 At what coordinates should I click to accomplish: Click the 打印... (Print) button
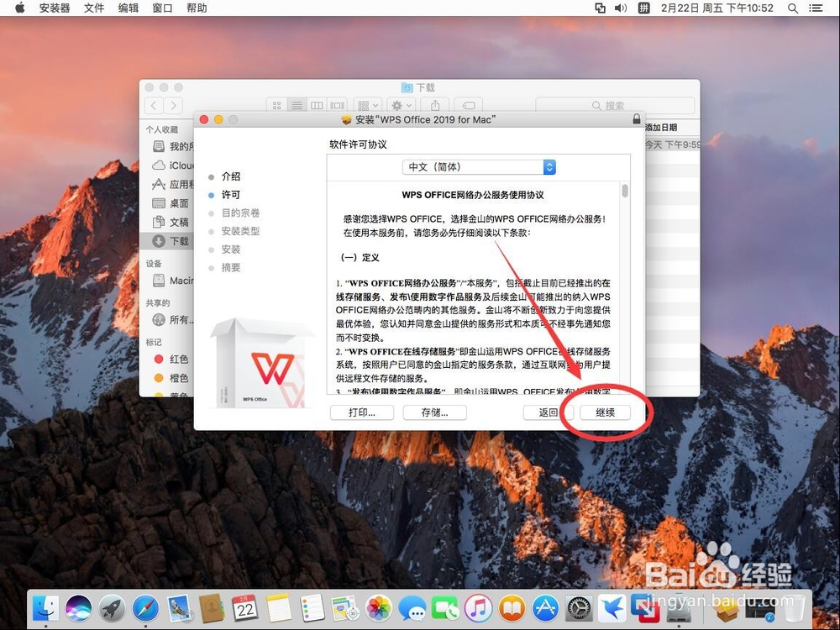point(362,412)
